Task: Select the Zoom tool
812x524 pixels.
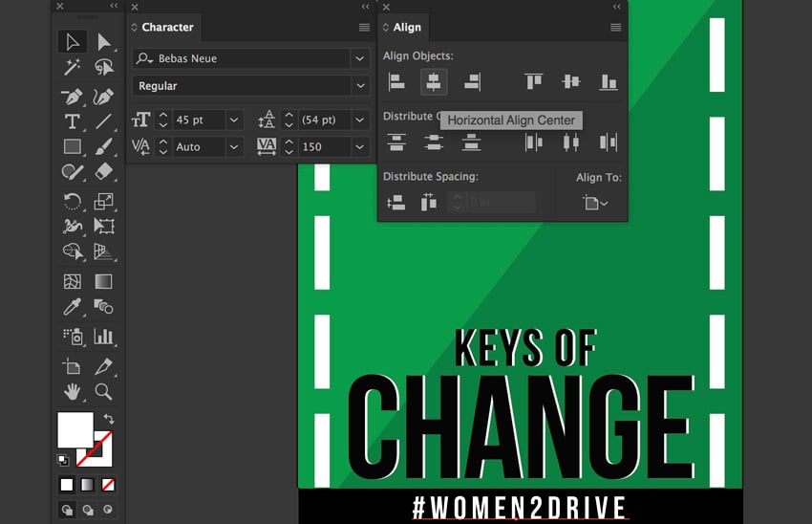Action: (x=103, y=391)
